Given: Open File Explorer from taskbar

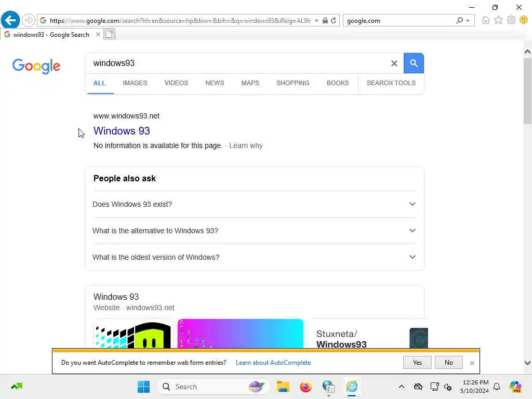Looking at the screenshot, I should pos(283,387).
